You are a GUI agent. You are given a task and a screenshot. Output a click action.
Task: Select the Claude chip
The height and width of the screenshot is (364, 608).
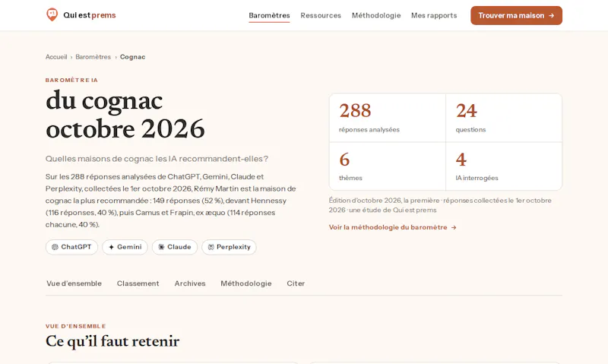[175, 247]
